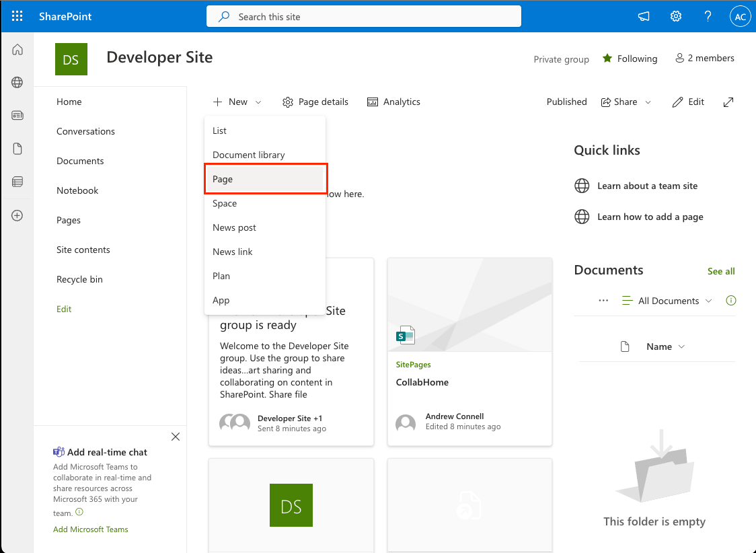Click the DS site thumbnail card
The height and width of the screenshot is (553, 756).
[x=291, y=505]
